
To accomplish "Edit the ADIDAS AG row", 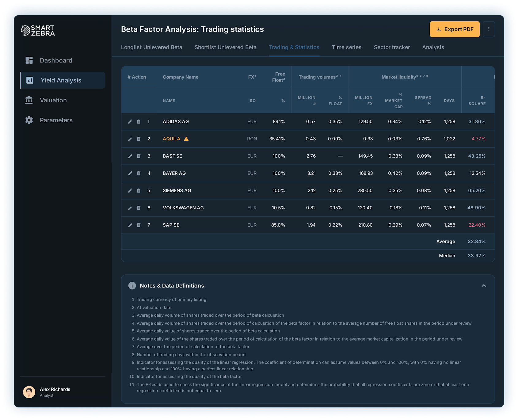I will click(x=130, y=122).
